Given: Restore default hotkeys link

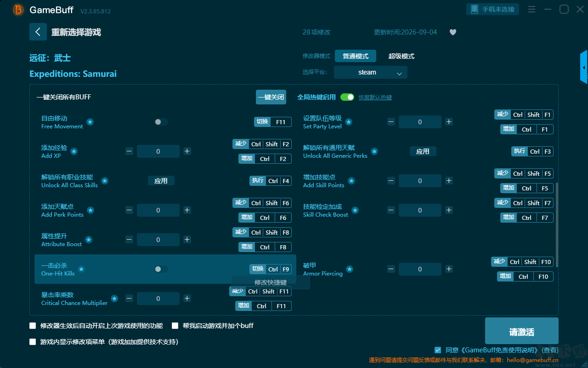Looking at the screenshot, I should pyautogui.click(x=375, y=98).
